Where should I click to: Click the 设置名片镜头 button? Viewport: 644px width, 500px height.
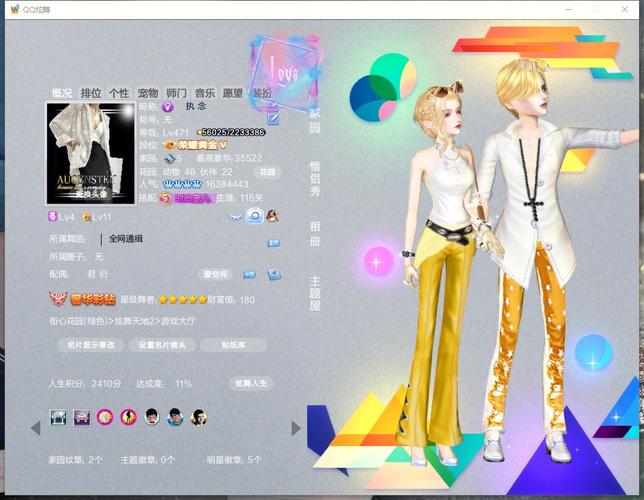click(162, 345)
